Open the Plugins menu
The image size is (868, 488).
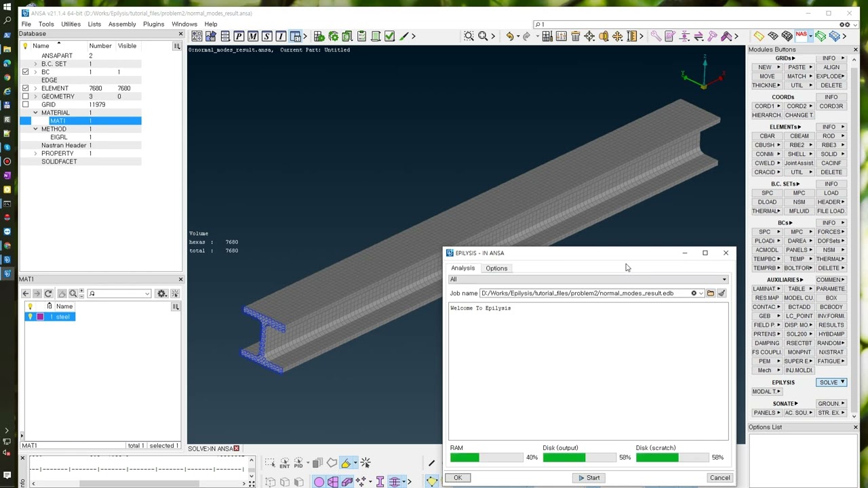[x=153, y=24]
